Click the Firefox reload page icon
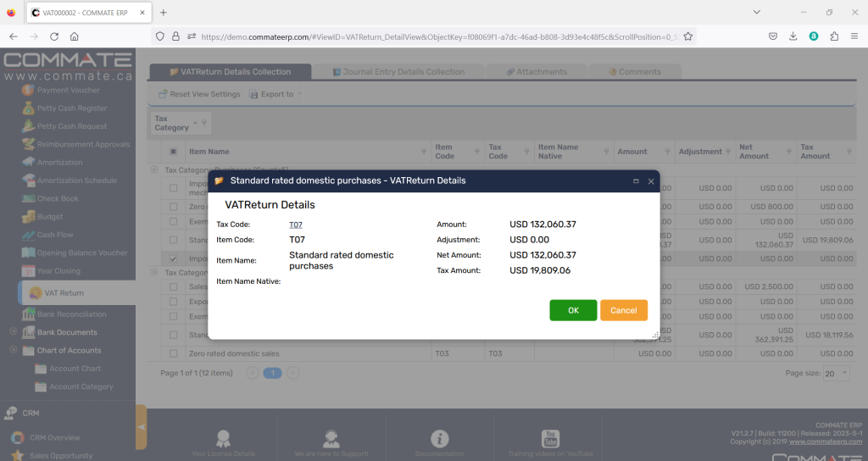The height and width of the screenshot is (461, 868). pyautogui.click(x=54, y=36)
